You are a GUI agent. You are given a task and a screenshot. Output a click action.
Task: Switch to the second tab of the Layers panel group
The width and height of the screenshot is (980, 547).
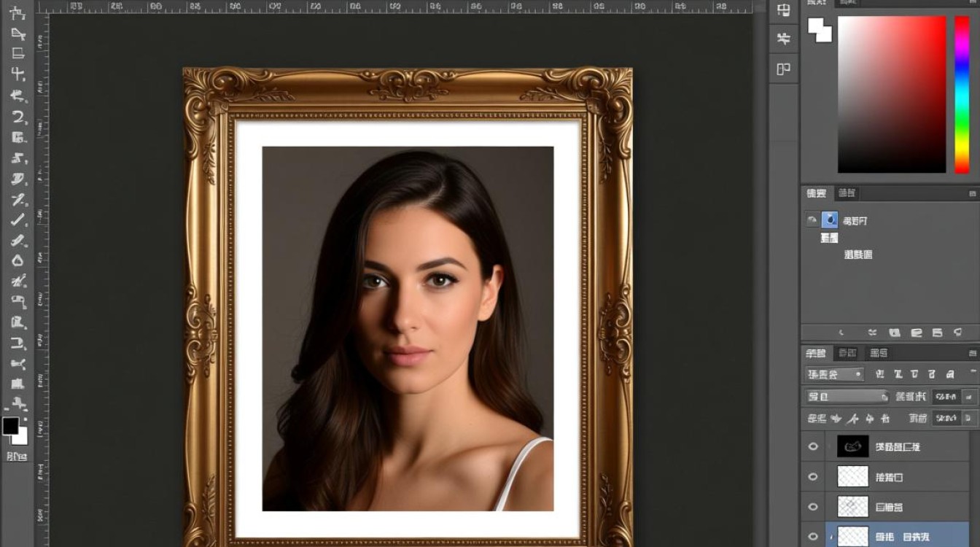coord(847,353)
